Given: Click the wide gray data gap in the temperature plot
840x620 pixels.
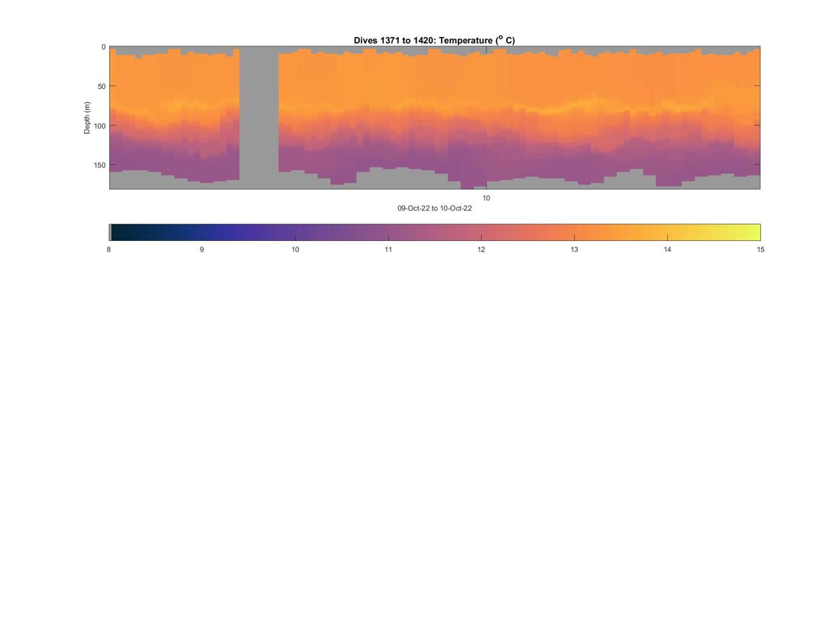Looking at the screenshot, I should point(259,118).
